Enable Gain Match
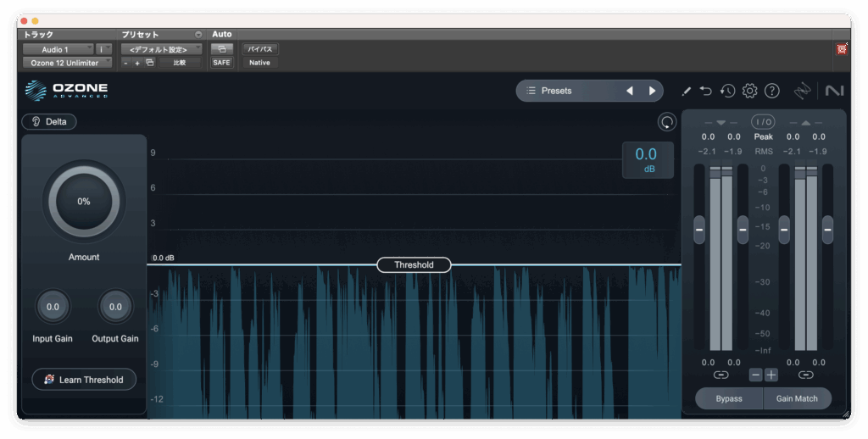868x439 pixels. pos(797,398)
